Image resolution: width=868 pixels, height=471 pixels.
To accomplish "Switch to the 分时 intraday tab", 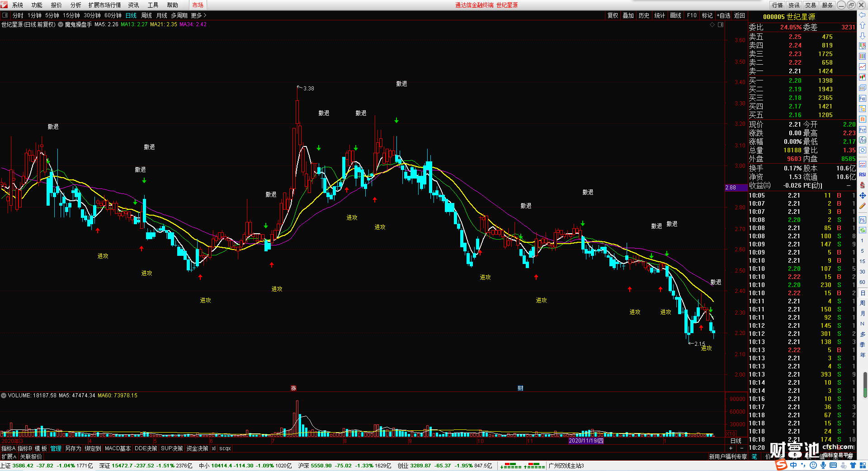I will tap(18, 15).
